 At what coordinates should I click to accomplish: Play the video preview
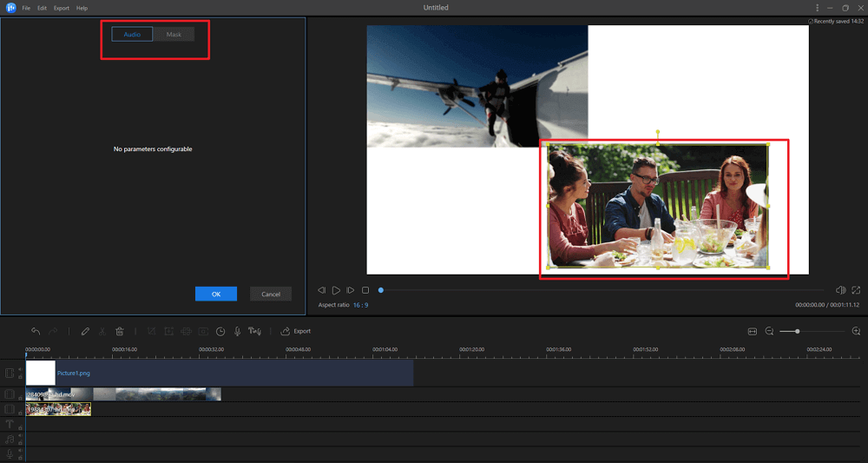click(336, 290)
